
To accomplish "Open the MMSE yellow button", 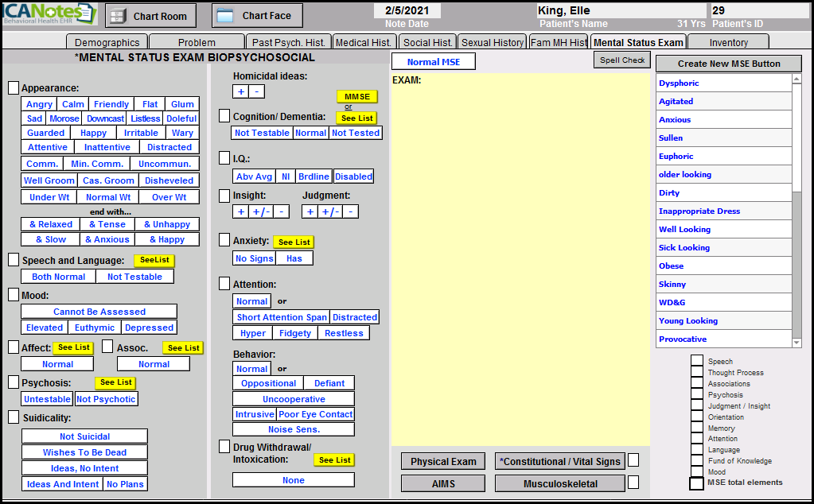I will click(356, 96).
